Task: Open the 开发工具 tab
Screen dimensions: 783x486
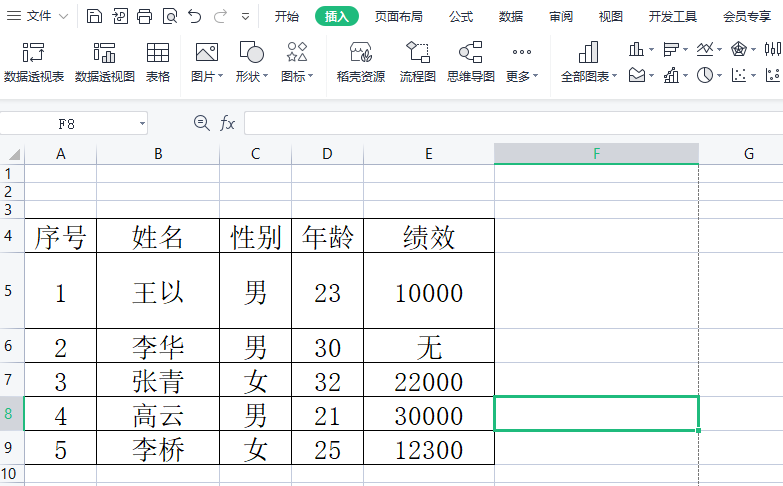Action: [x=673, y=16]
